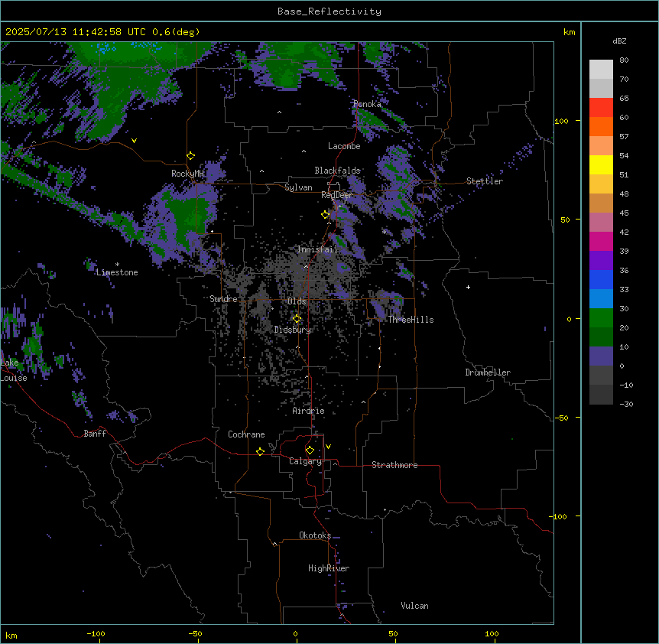Viewport: 659px width, 644px height.
Task: Click the Banff label
Action: click(x=95, y=434)
